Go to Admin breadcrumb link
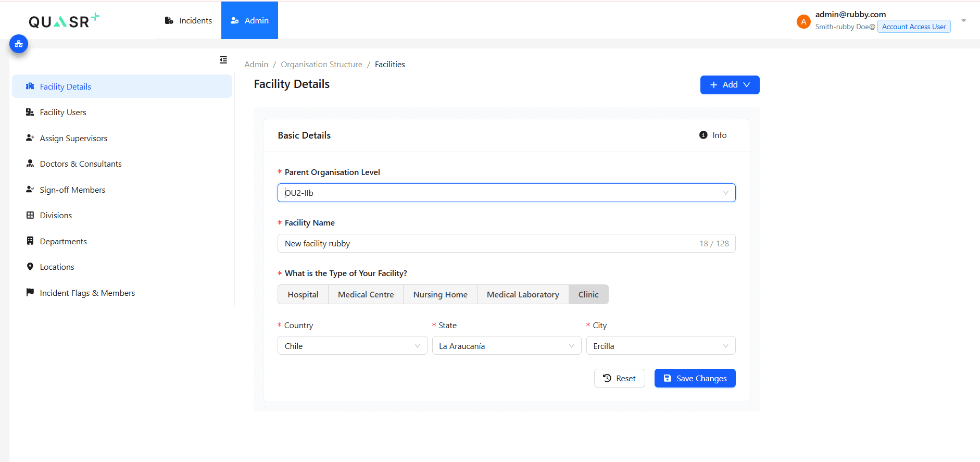 click(256, 64)
